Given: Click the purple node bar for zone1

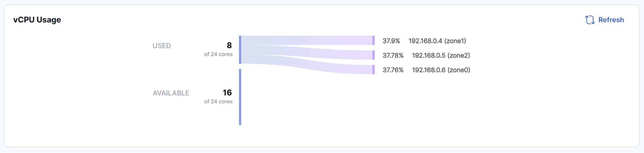Looking at the screenshot, I should coord(373,40).
